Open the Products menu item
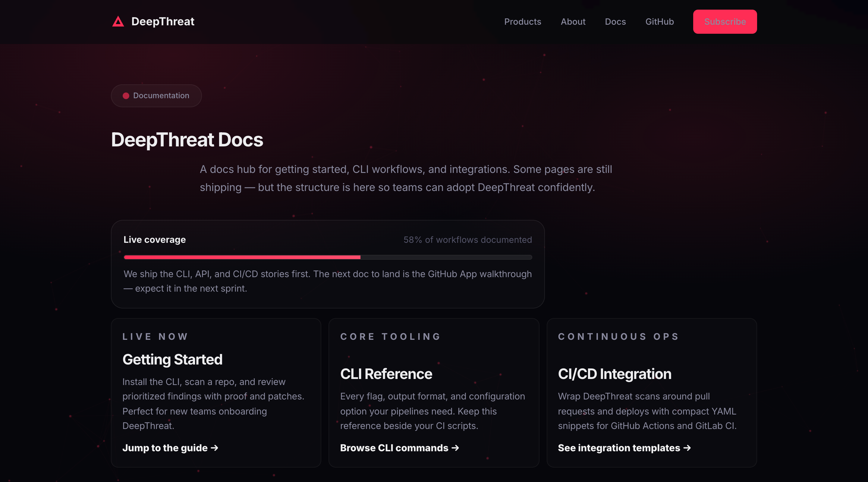Screen dimensions: 868x482 pos(522,22)
